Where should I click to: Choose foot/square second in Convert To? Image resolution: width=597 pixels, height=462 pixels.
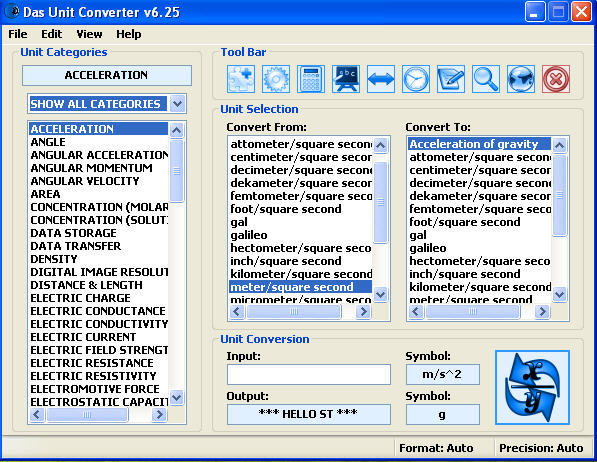[x=479, y=222]
